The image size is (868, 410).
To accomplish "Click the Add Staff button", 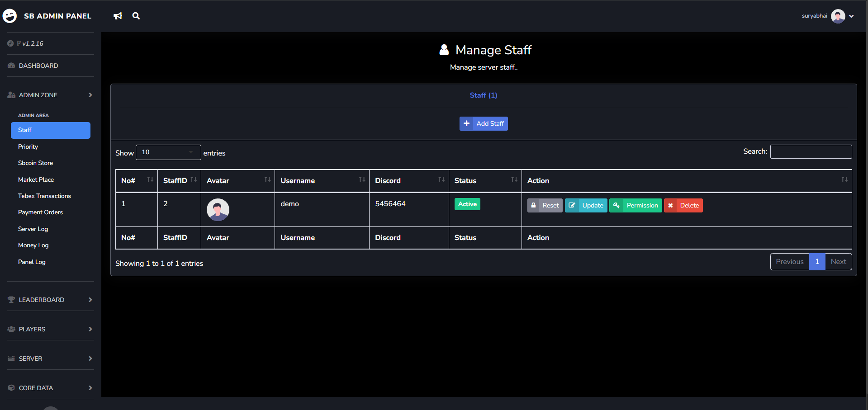I will 484,123.
